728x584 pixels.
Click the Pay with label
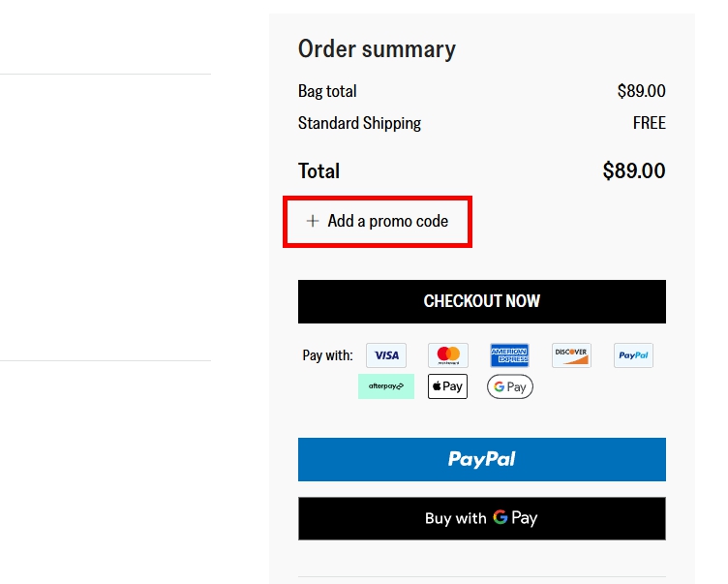(x=327, y=355)
